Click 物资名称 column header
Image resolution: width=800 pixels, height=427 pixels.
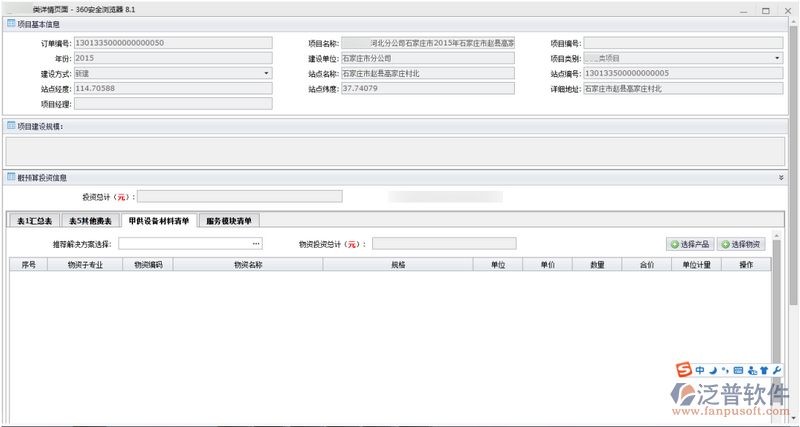click(248, 264)
